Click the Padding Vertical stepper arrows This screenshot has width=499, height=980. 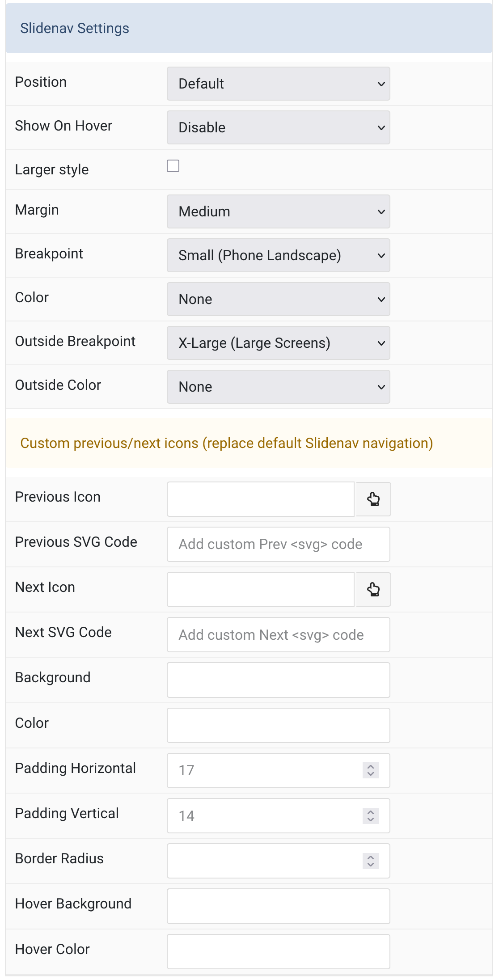pyautogui.click(x=371, y=815)
